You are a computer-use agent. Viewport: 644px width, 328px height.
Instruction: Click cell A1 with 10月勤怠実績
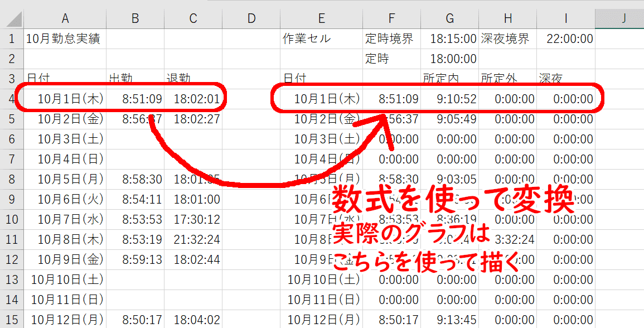[x=65, y=39]
